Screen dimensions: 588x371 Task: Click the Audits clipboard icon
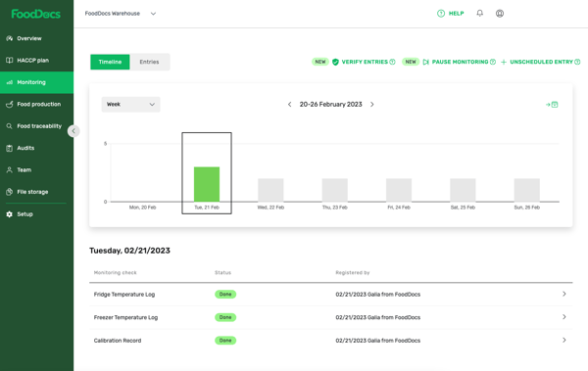pos(10,148)
